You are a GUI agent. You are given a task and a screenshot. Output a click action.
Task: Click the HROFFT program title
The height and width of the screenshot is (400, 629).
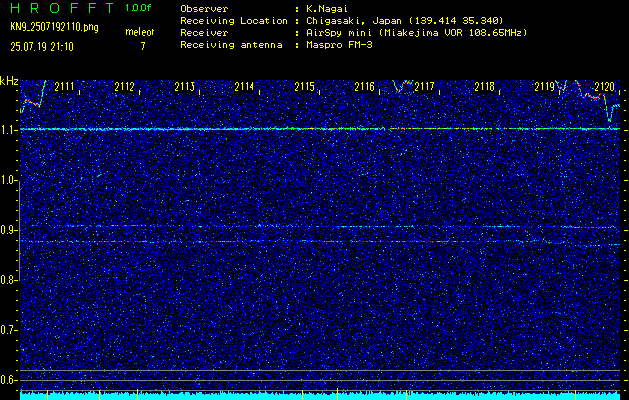click(x=62, y=8)
